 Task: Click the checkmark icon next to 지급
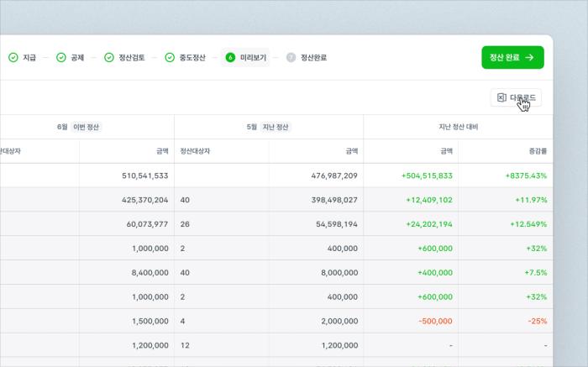(13, 57)
